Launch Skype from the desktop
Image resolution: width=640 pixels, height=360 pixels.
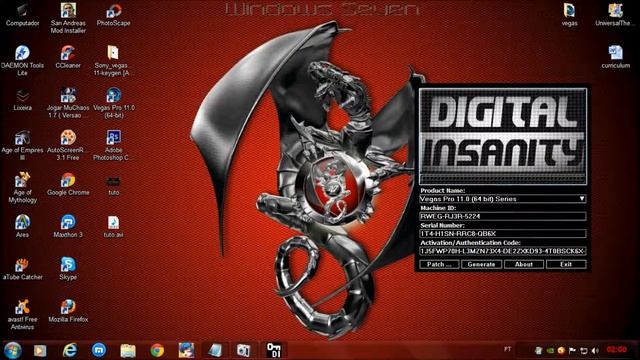pos(68,269)
